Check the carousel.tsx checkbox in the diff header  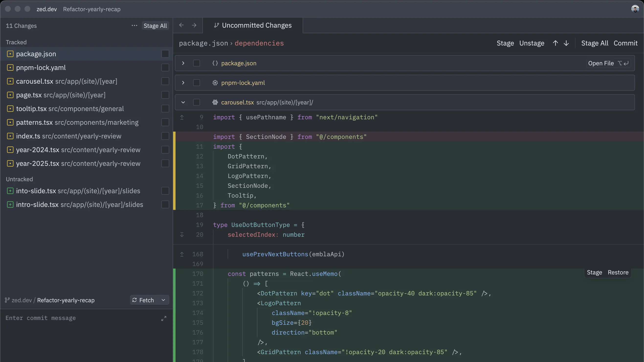point(197,102)
